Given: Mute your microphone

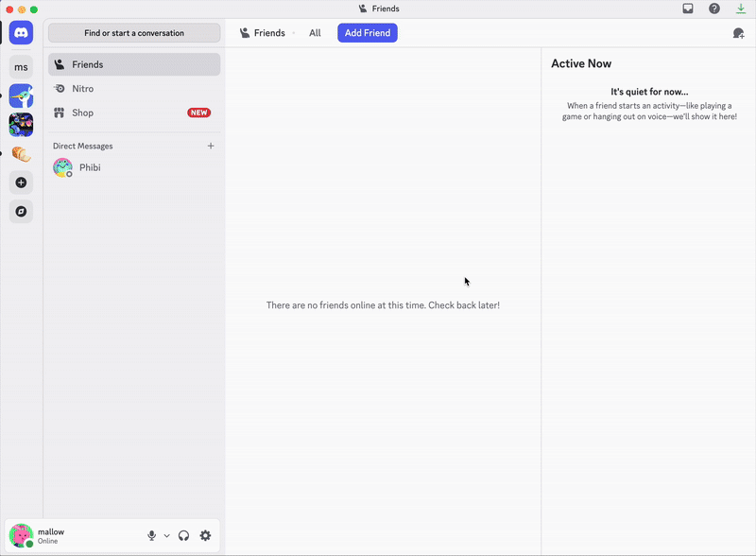Looking at the screenshot, I should pos(151,535).
